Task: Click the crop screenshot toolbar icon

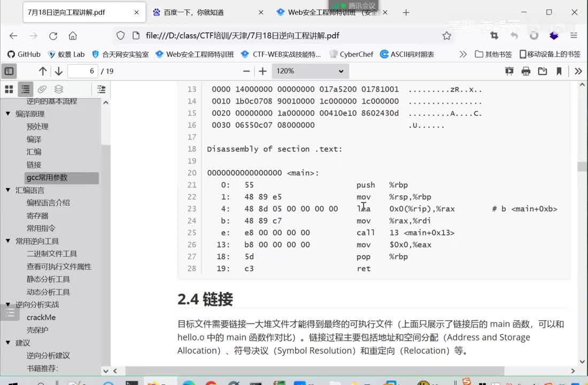Action: point(494,36)
